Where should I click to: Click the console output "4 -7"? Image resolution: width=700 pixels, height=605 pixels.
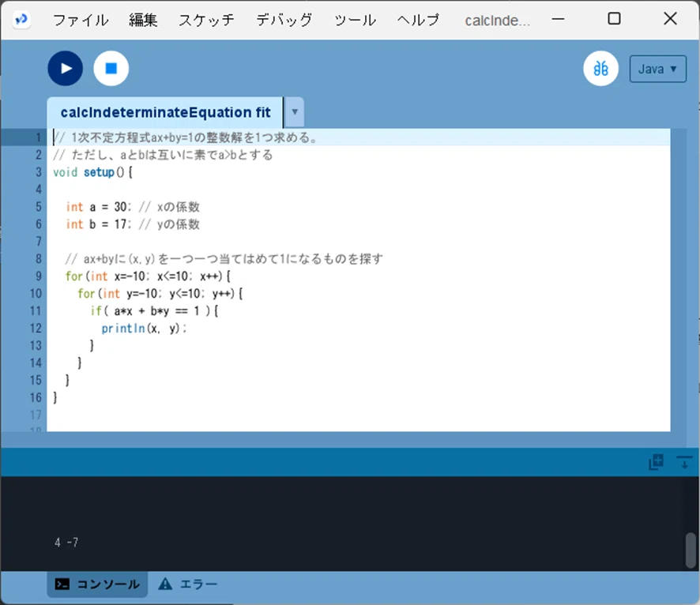(x=66, y=543)
